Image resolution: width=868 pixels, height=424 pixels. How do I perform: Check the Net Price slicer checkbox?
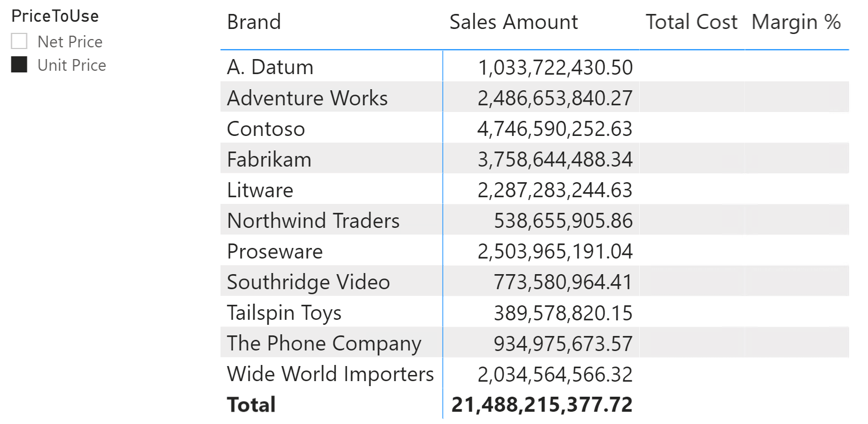coord(19,42)
